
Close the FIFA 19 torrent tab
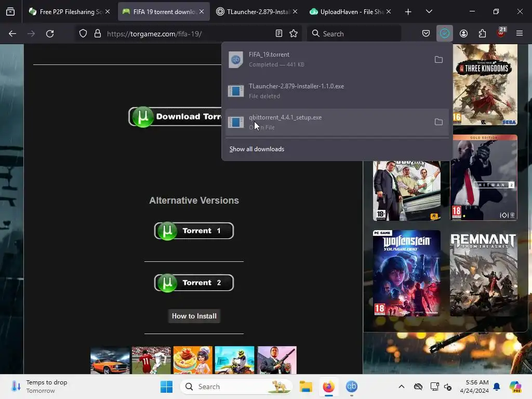202,11
